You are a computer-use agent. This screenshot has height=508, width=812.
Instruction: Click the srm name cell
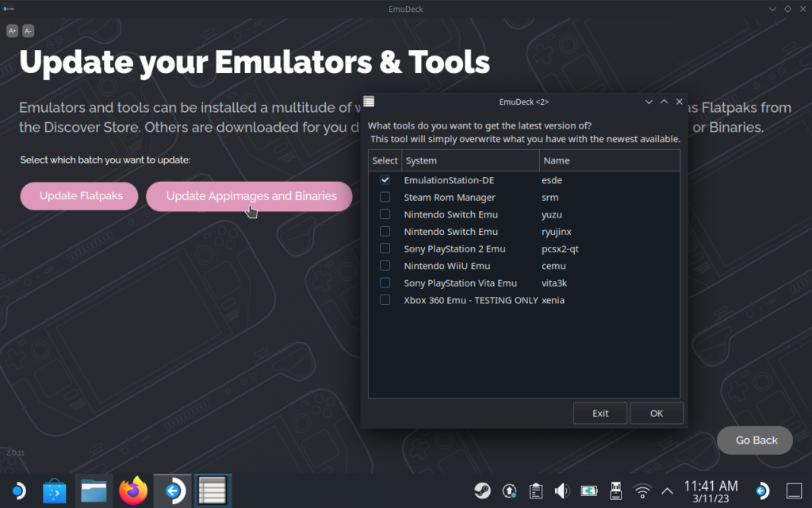coord(550,197)
